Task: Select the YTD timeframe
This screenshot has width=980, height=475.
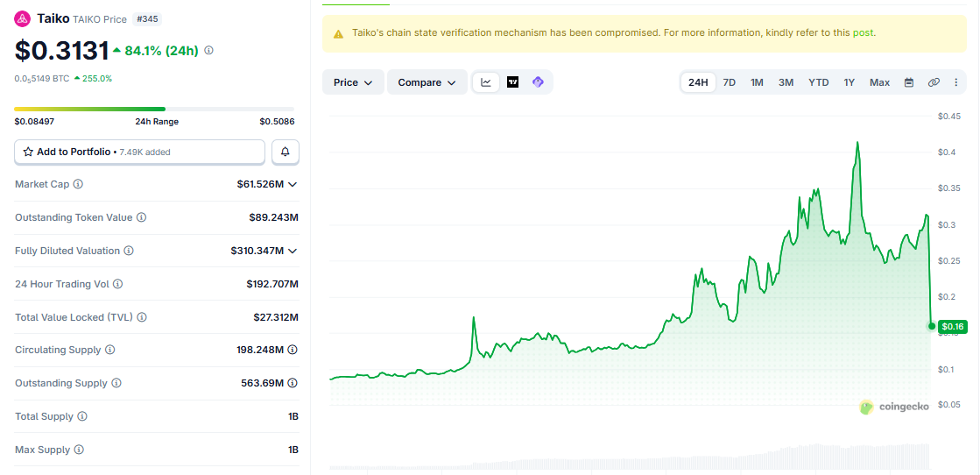Action: 819,82
